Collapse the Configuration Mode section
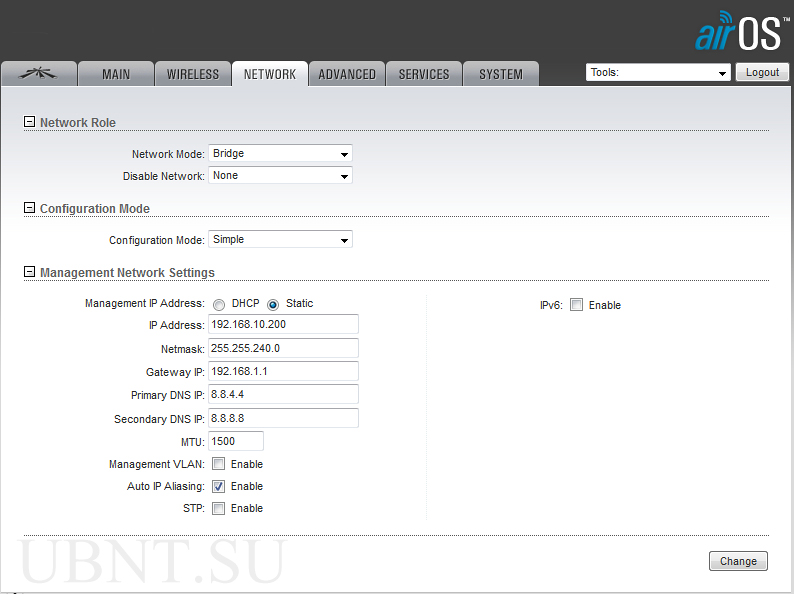 29,208
